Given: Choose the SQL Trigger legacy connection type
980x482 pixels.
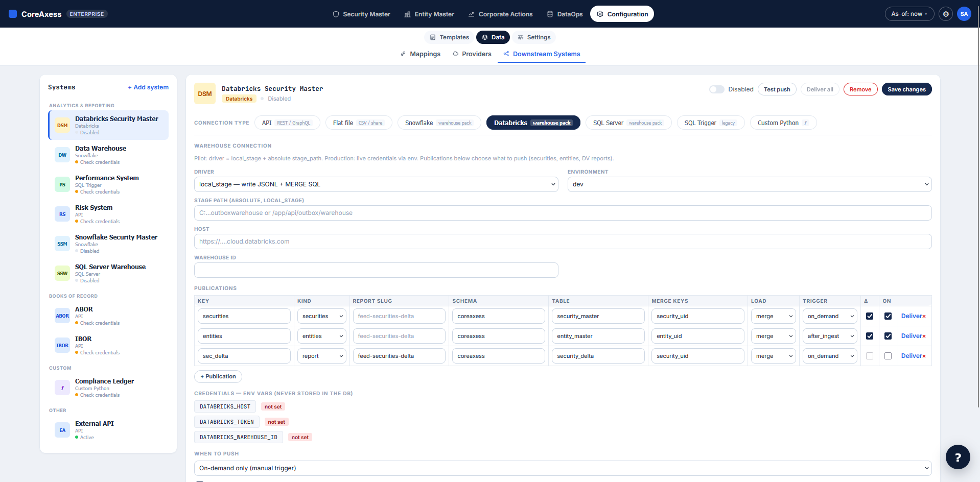Looking at the screenshot, I should [x=710, y=123].
